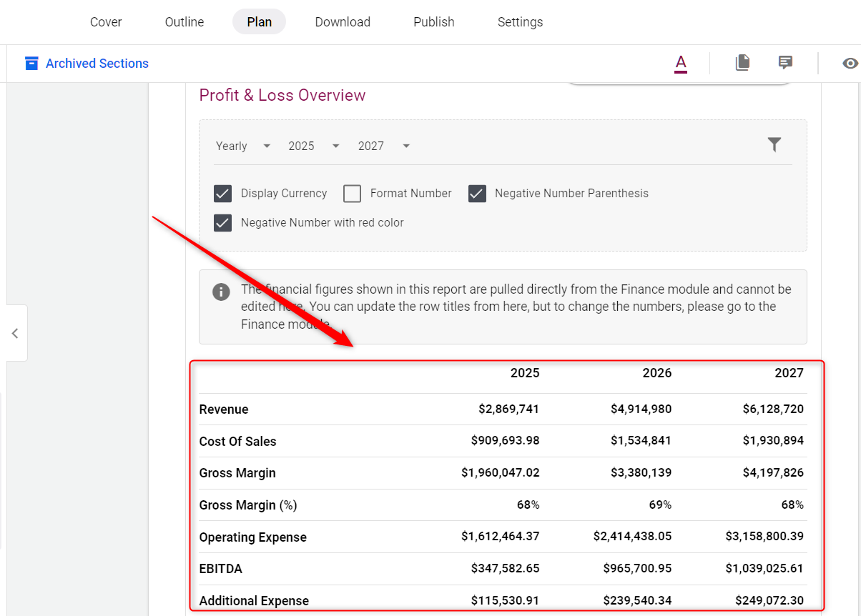Click the $3,380,139 gross margin value
861x616 pixels.
point(641,473)
